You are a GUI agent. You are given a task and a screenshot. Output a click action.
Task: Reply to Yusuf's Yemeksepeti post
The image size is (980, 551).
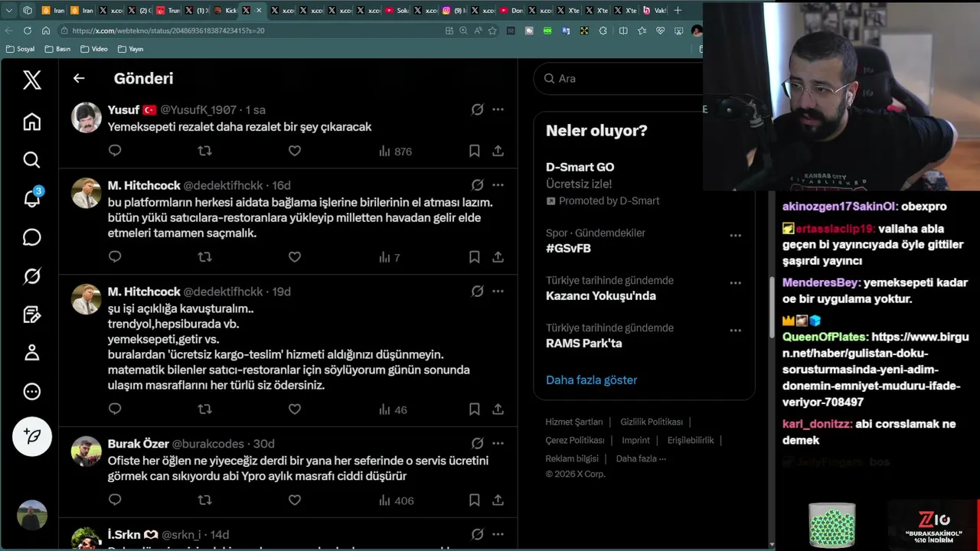(x=115, y=151)
